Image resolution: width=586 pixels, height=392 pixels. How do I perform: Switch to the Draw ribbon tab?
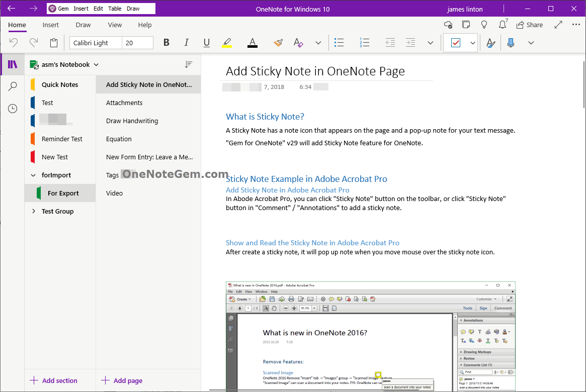[x=83, y=25]
